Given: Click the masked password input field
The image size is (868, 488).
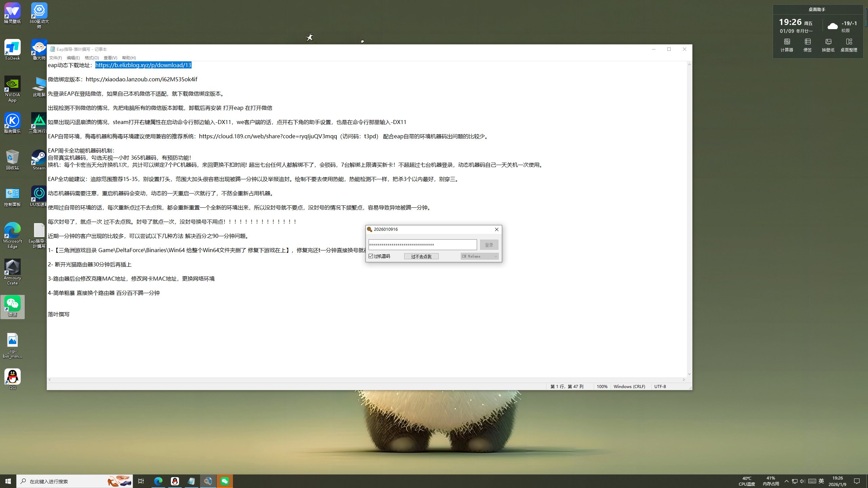Looking at the screenshot, I should [422, 245].
